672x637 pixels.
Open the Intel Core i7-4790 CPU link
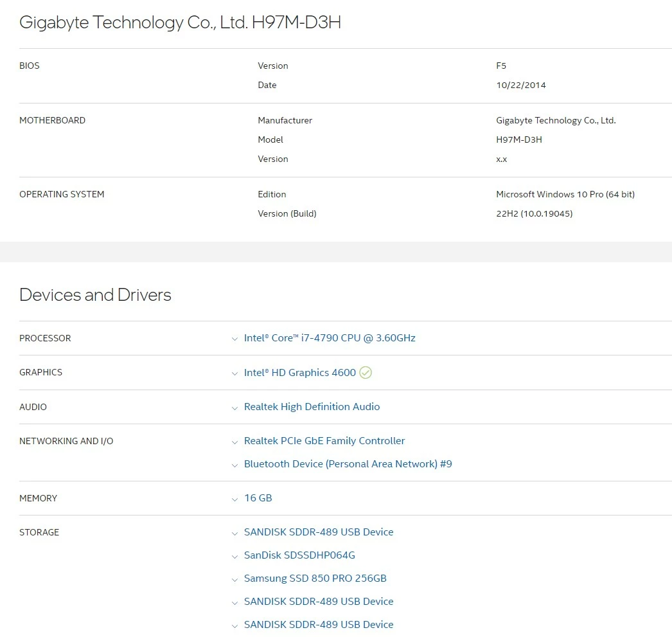pos(330,338)
